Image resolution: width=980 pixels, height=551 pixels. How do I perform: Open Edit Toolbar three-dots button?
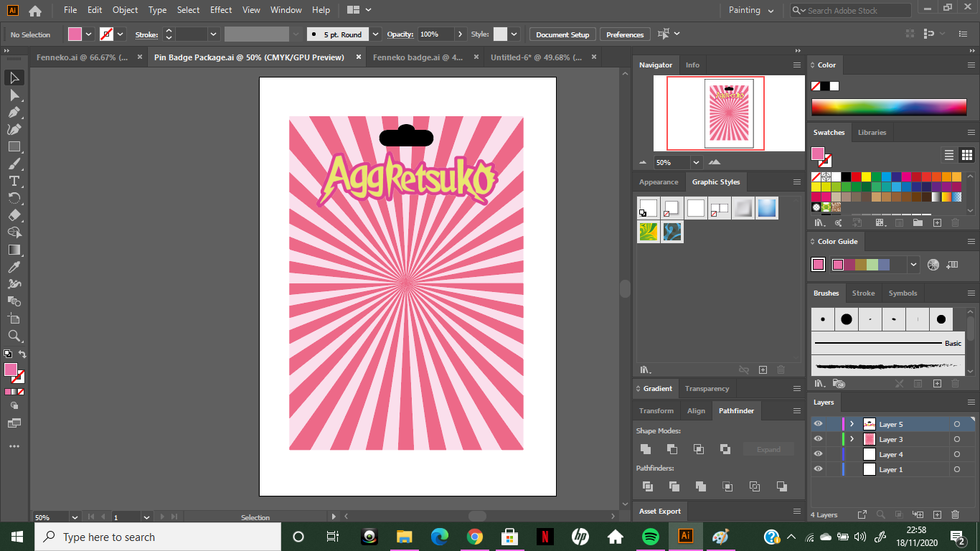pos(14,446)
